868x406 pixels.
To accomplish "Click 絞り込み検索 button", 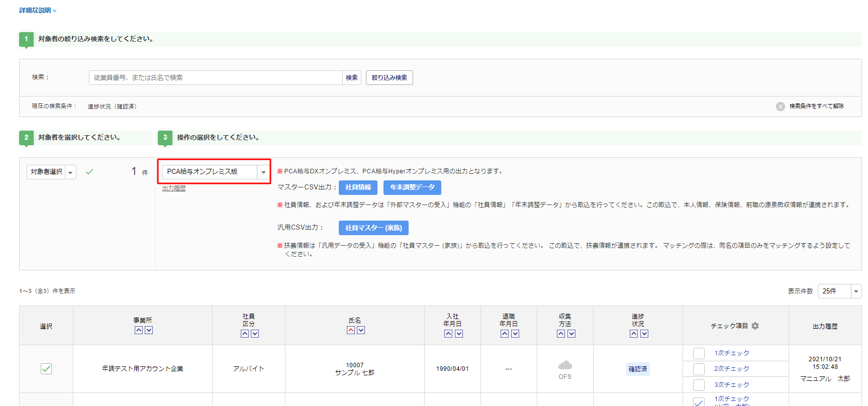I will click(390, 78).
